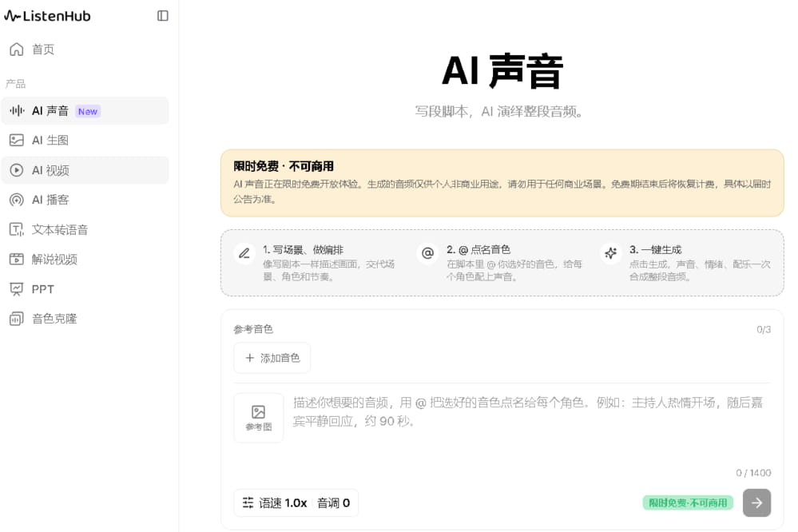Viewport: 798px width, 532px height.
Task: Click the audio description text field
Action: coord(531,427)
